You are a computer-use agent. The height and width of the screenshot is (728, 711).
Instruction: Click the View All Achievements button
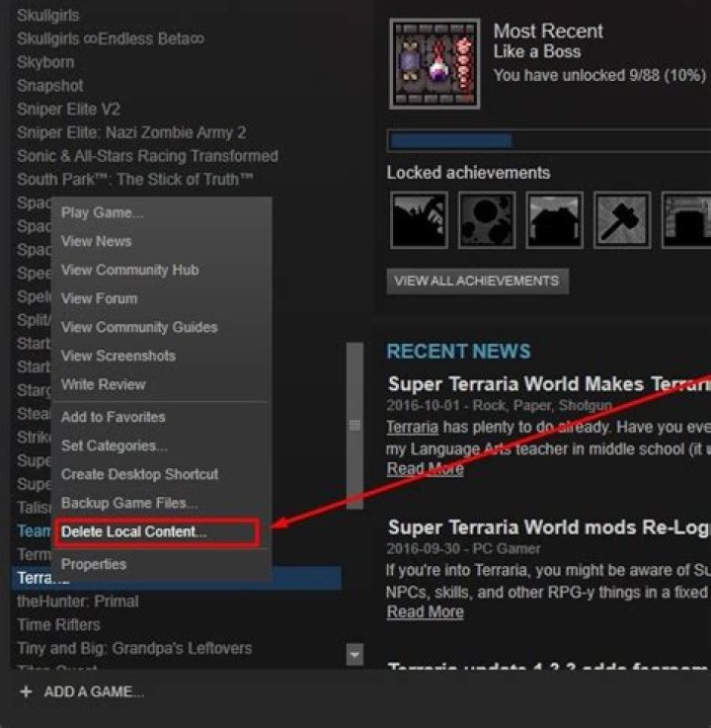coord(478,281)
